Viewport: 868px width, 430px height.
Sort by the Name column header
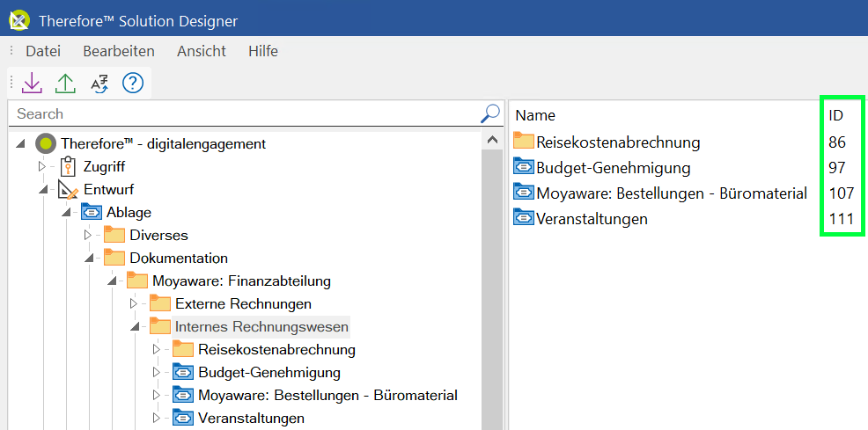[535, 115]
